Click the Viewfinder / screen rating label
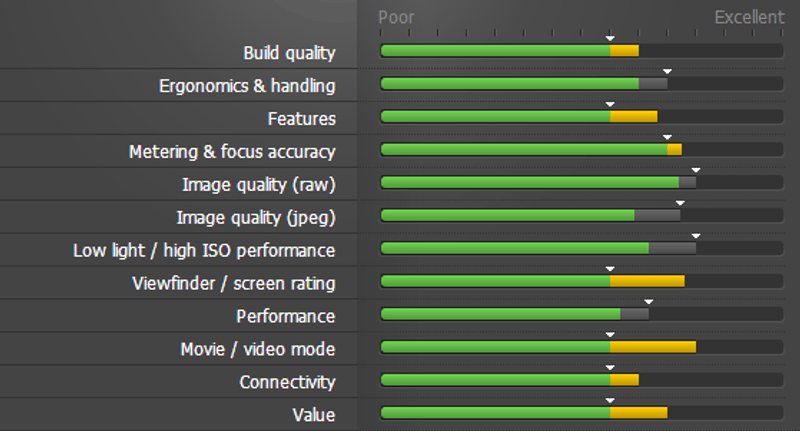The image size is (800, 431). (233, 283)
